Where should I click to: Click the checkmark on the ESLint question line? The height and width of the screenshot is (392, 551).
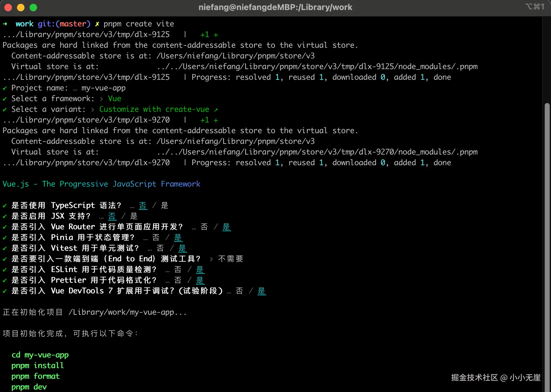pos(5,270)
